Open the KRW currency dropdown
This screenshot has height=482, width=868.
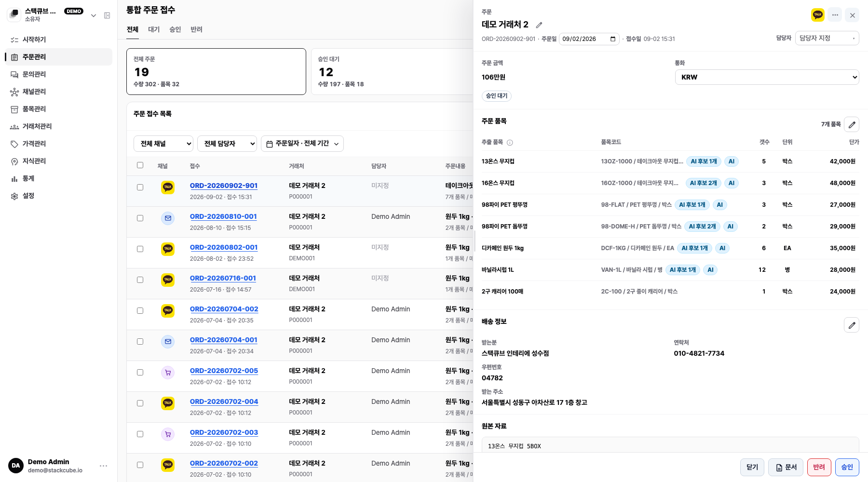point(767,77)
